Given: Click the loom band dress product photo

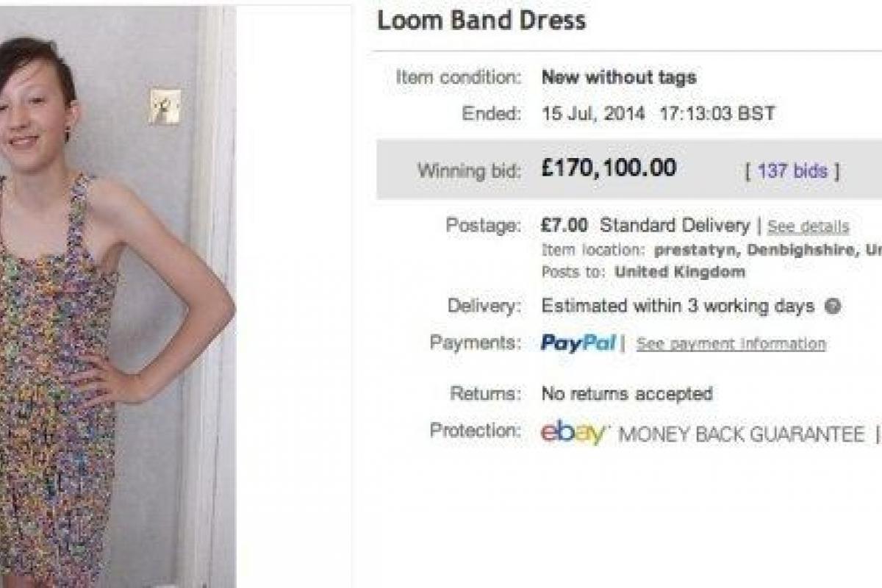Looking at the screenshot, I should click(x=118, y=294).
